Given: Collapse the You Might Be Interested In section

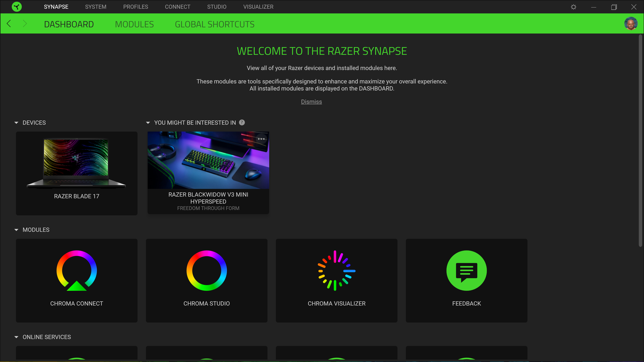Looking at the screenshot, I should point(148,122).
